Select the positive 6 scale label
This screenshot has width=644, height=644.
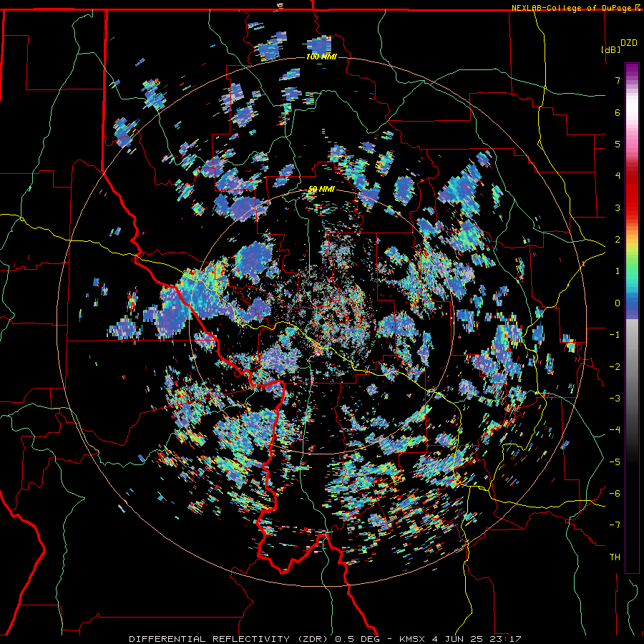coord(618,112)
